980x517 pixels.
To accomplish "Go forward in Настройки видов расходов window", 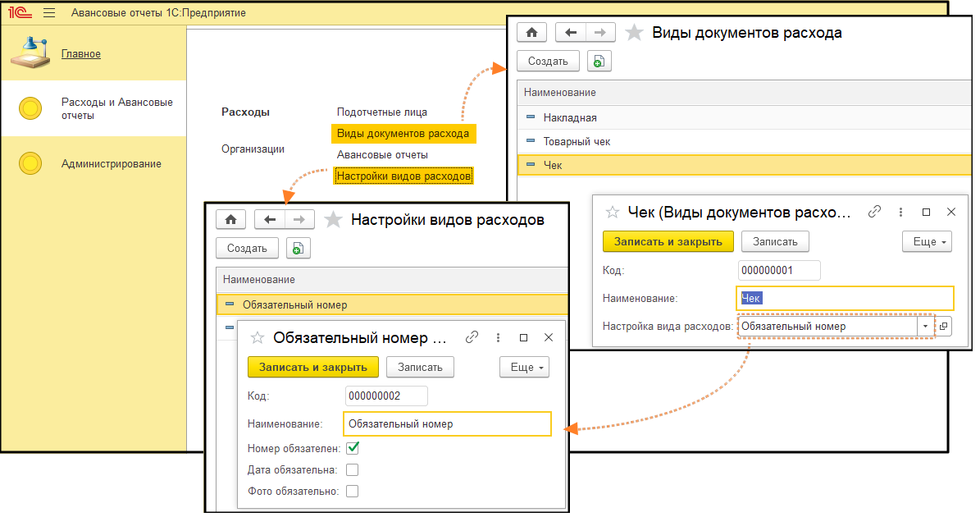I will (299, 219).
